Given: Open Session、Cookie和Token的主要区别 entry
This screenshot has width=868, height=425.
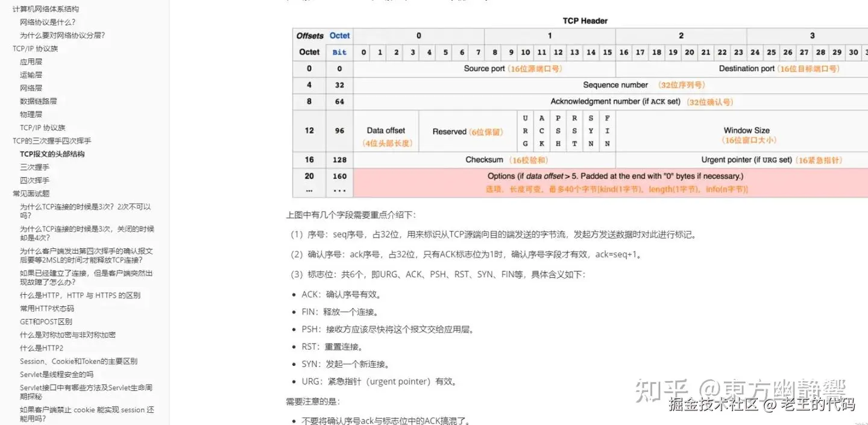Looking at the screenshot, I should pos(78,362).
